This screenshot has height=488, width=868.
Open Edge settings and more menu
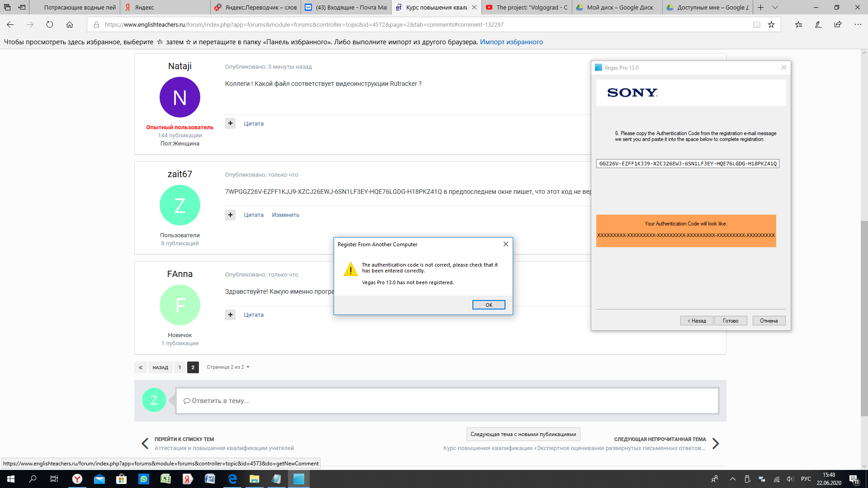click(858, 24)
